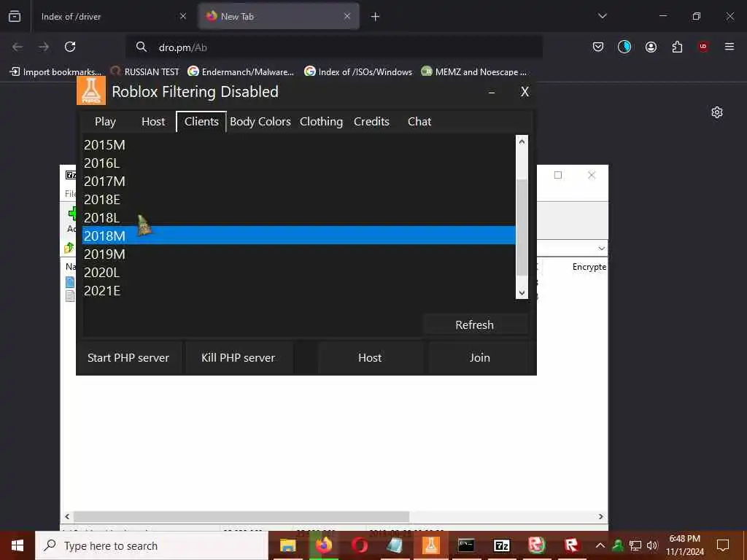Open a new Firefox tab with plus
Image resolution: width=747 pixels, height=560 pixels.
pyautogui.click(x=376, y=17)
